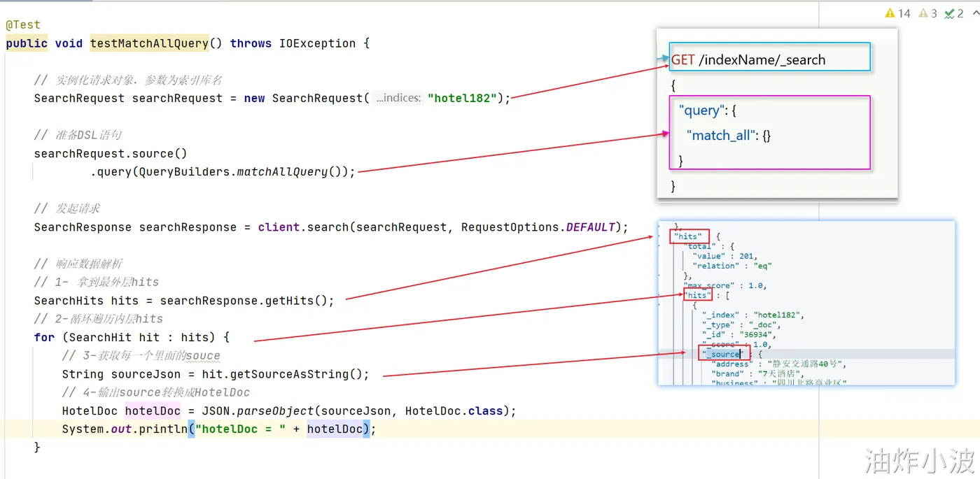Click the testMatchAllQuery method name
This screenshot has width=980, height=479.
pyautogui.click(x=149, y=43)
